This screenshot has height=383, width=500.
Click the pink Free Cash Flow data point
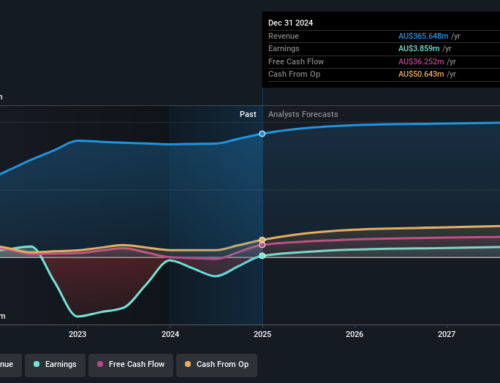[262, 245]
